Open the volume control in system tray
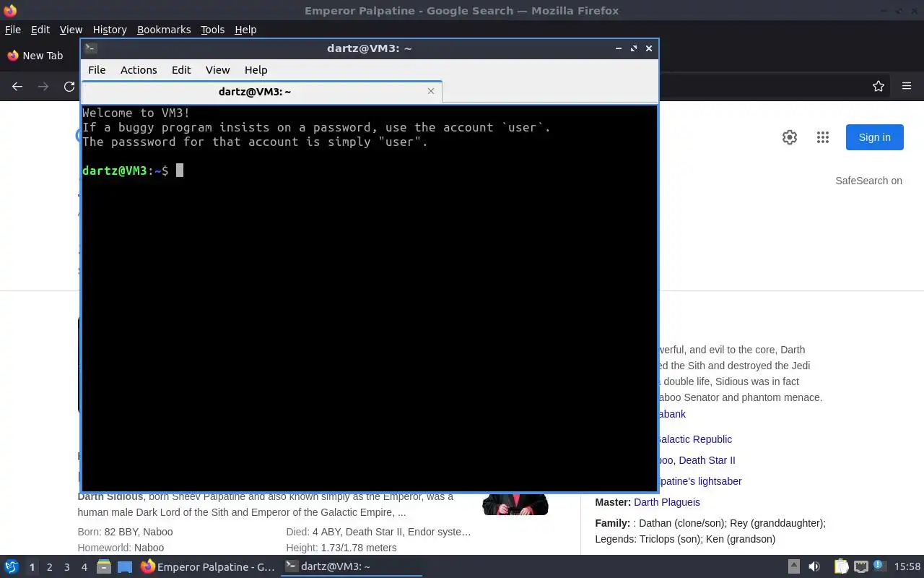Image resolution: width=924 pixels, height=578 pixels. (x=814, y=567)
